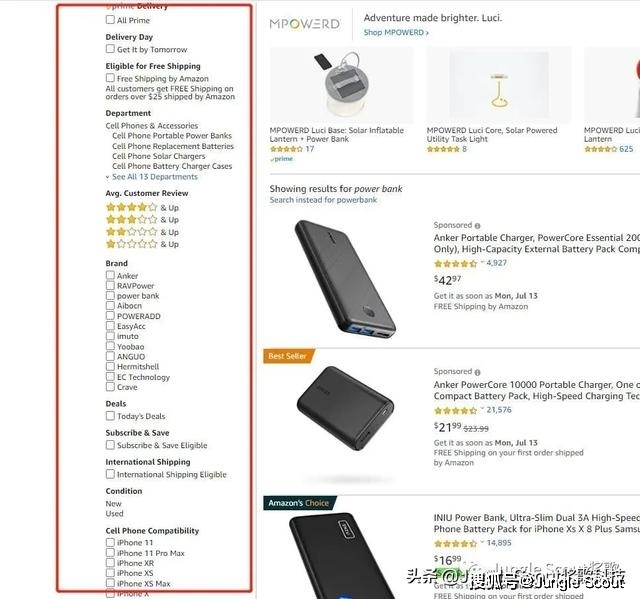Tick Today's Deals checkbox
Viewport: 640px width, 599px height.
tap(110, 416)
